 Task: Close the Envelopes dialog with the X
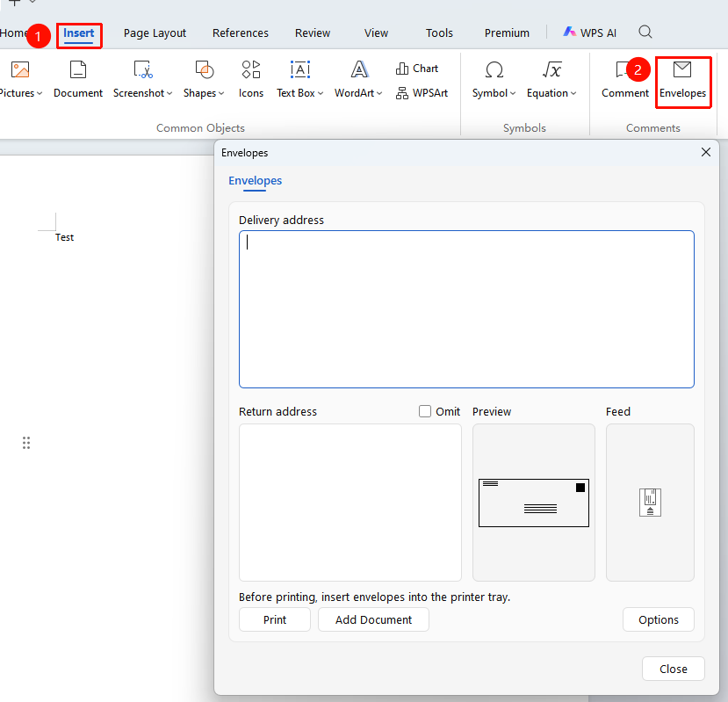click(706, 152)
